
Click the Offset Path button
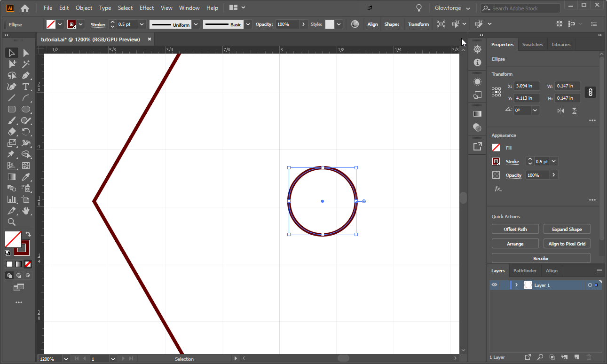515,229
